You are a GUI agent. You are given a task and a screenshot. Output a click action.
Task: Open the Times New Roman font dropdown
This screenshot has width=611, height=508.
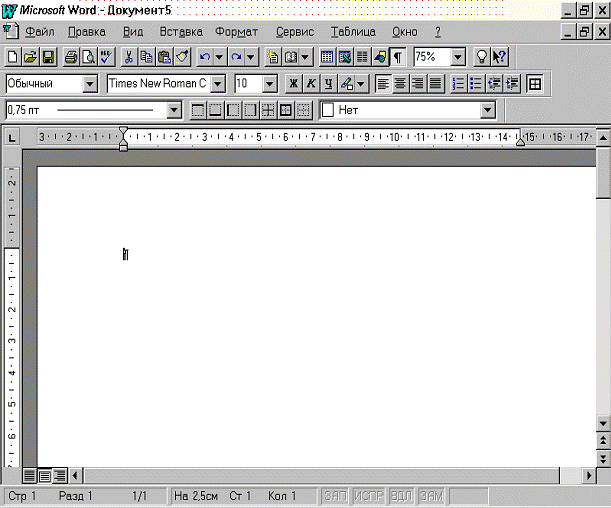(218, 84)
